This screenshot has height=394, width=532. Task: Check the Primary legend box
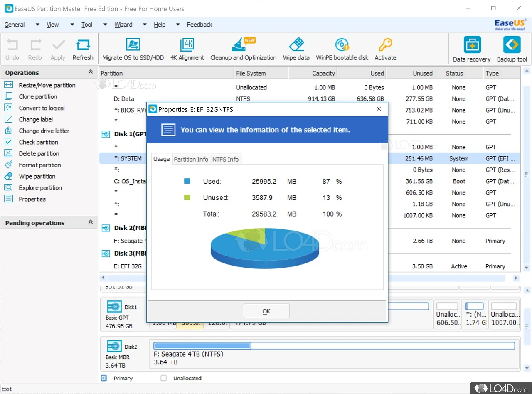[x=103, y=378]
